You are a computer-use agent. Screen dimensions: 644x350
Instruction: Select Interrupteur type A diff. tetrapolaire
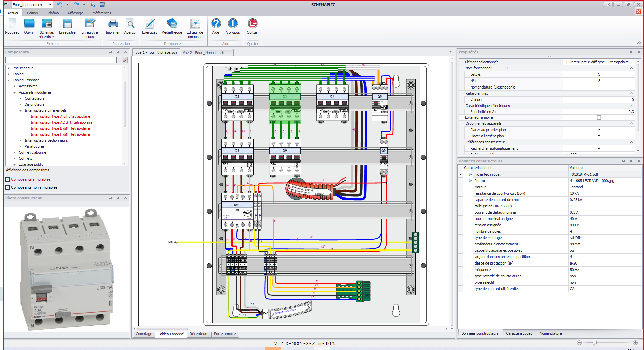(x=60, y=117)
